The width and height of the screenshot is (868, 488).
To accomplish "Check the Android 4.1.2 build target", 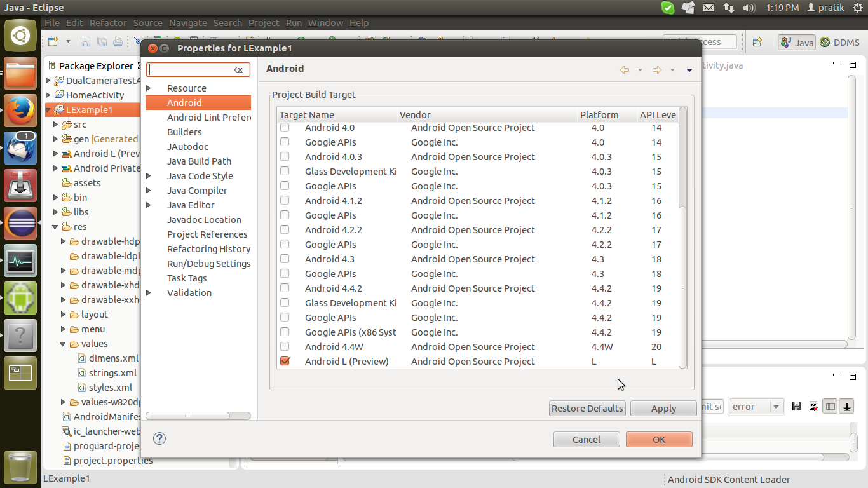I will 285,200.
